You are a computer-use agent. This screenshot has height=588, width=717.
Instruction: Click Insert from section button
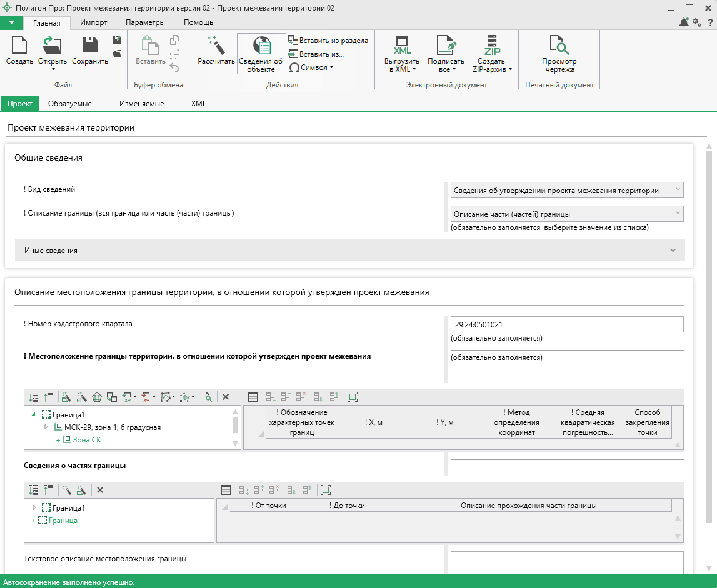point(328,41)
